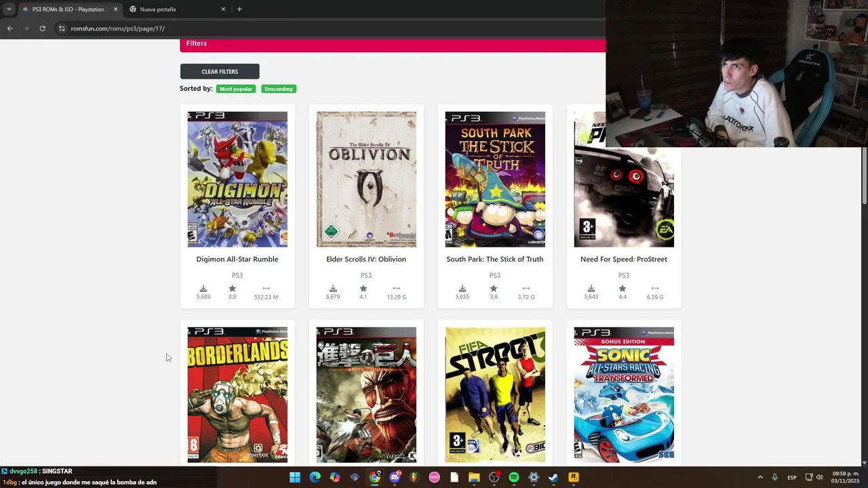Viewport: 868px width, 488px height.
Task: Click the download icon under South Park
Action: [x=462, y=289]
